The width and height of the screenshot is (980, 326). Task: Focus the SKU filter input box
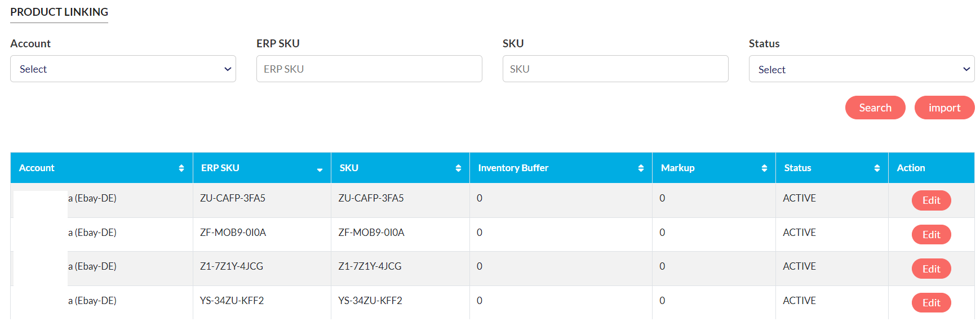pyautogui.click(x=615, y=69)
